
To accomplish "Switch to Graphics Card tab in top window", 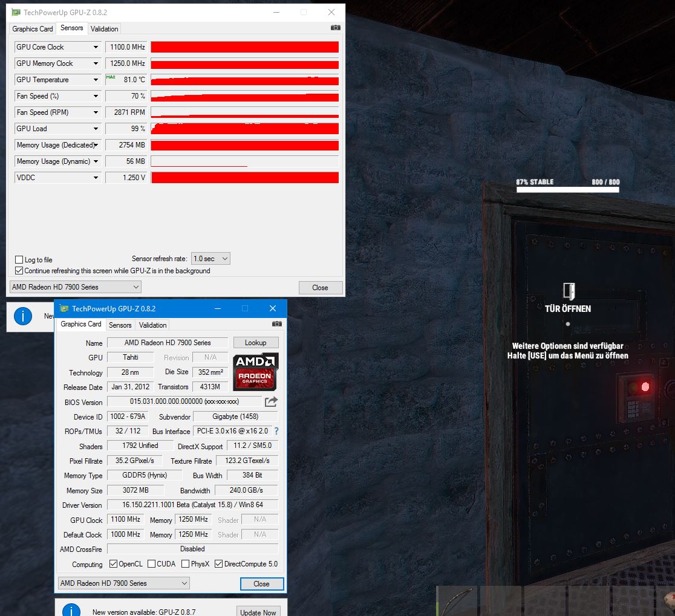I will click(33, 29).
